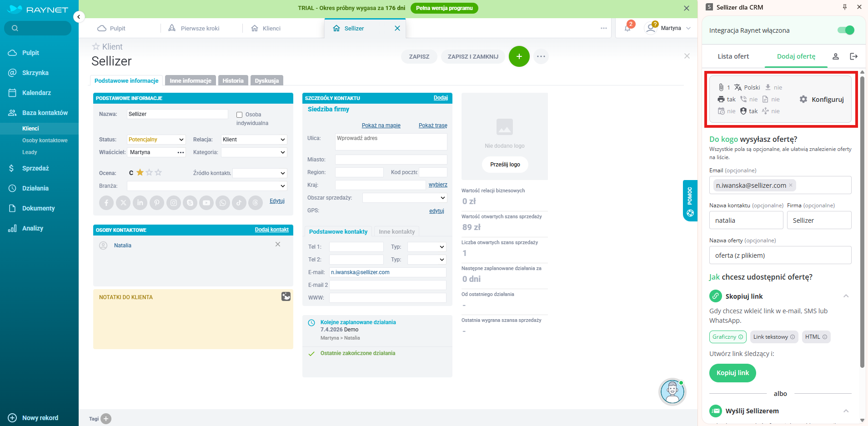868x426 pixels.
Task: Click the Nazwa oferty input field
Action: pos(780,256)
